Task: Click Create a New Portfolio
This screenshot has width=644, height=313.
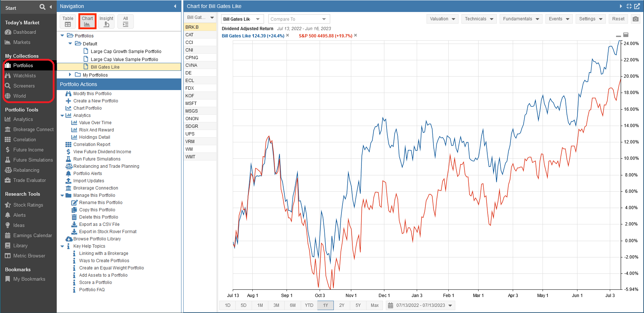Action: click(x=96, y=101)
